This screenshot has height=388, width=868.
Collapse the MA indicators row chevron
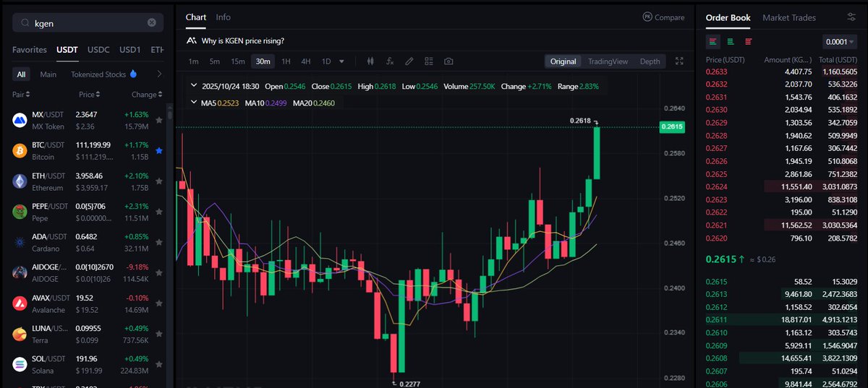[194, 103]
